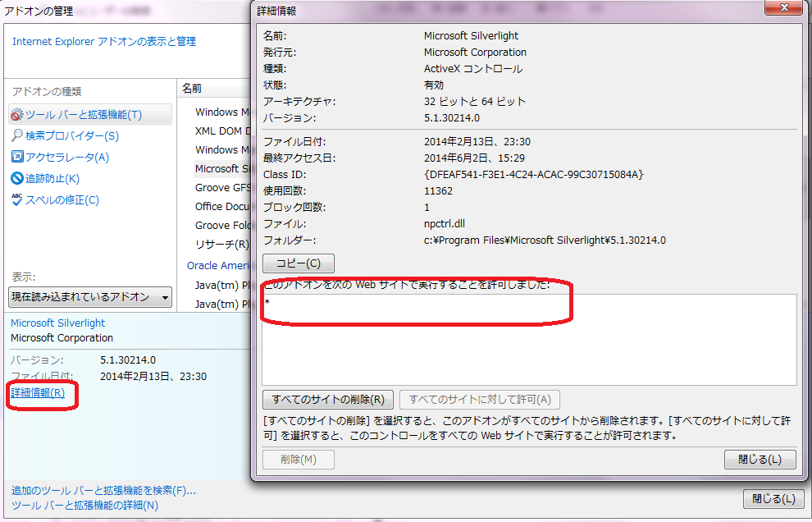This screenshot has width=812, height=522.
Task: Click the toolbars and extensions gear icon
Action: (17, 115)
